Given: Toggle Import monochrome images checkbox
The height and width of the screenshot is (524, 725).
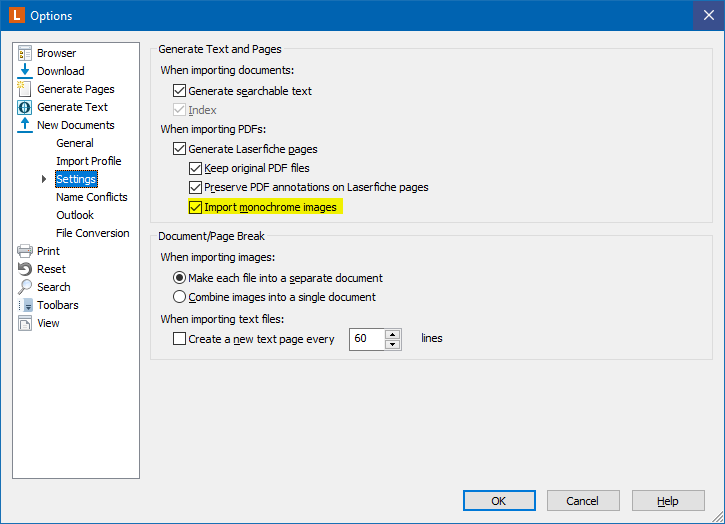Looking at the screenshot, I should [195, 207].
